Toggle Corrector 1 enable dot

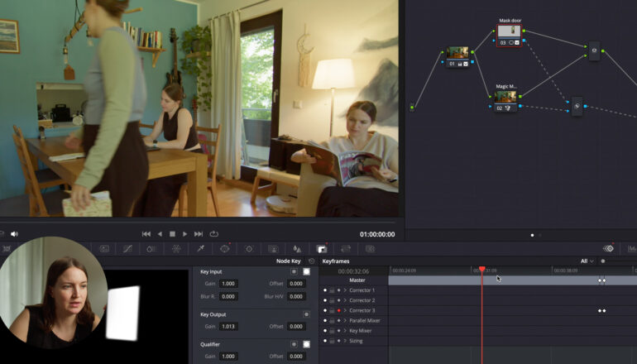point(325,290)
